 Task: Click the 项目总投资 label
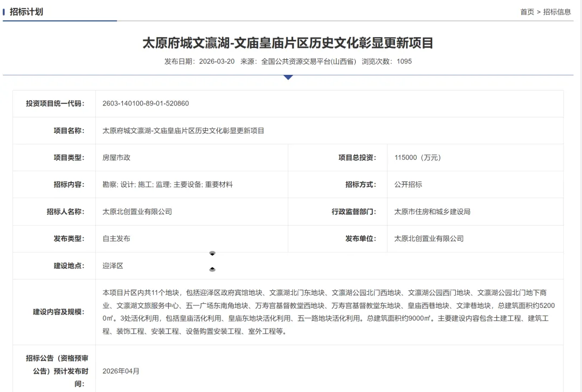click(357, 158)
